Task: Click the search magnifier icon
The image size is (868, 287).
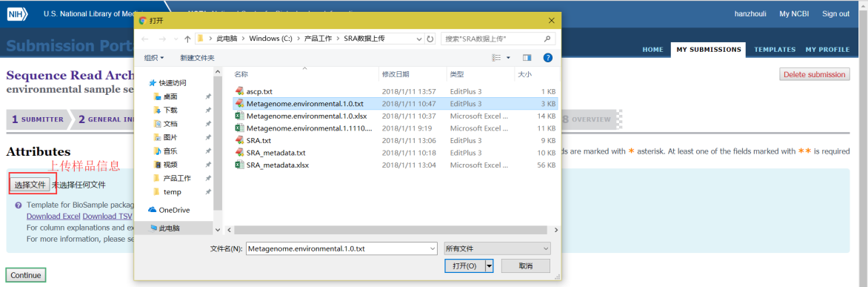Action: click(547, 39)
